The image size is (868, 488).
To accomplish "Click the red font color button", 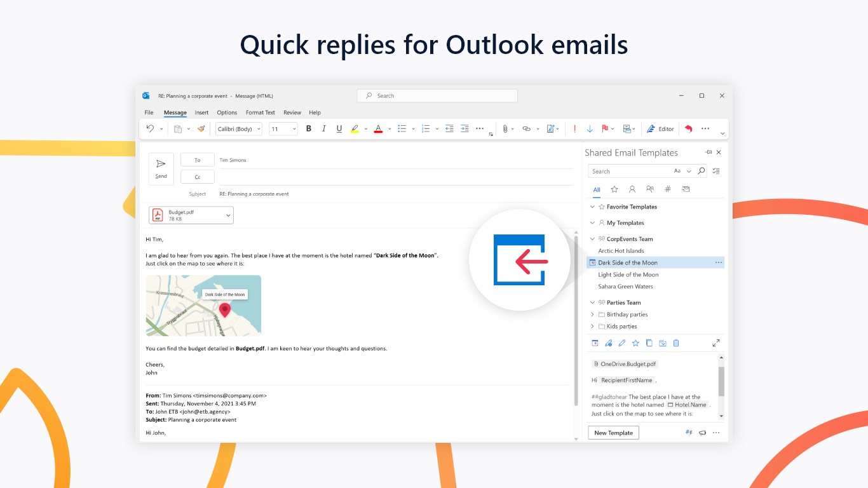I will coord(378,128).
